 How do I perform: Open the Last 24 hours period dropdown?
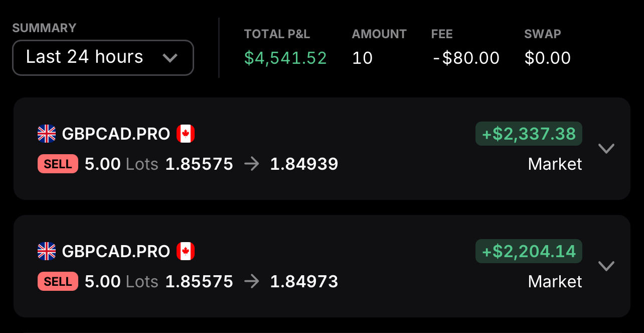pyautogui.click(x=103, y=58)
